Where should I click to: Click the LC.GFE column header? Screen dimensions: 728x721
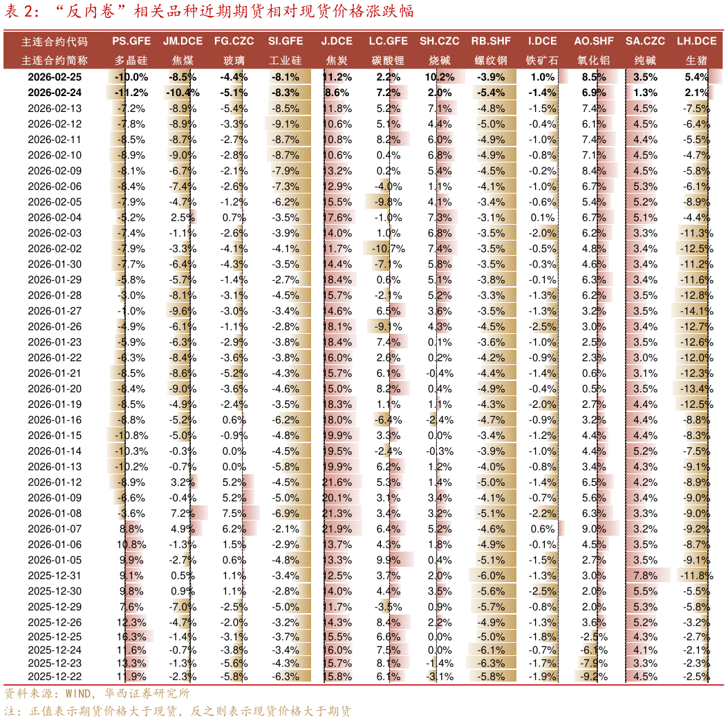(x=388, y=41)
